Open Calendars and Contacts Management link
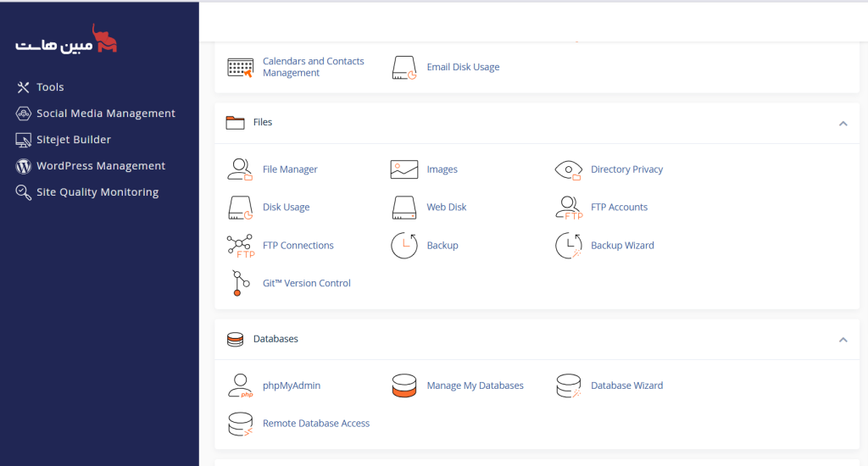The height and width of the screenshot is (466, 868). [314, 67]
